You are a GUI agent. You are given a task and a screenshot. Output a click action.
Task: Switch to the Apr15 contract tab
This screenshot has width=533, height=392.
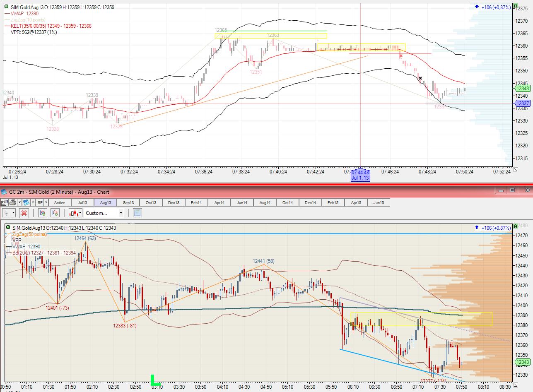coord(356,202)
